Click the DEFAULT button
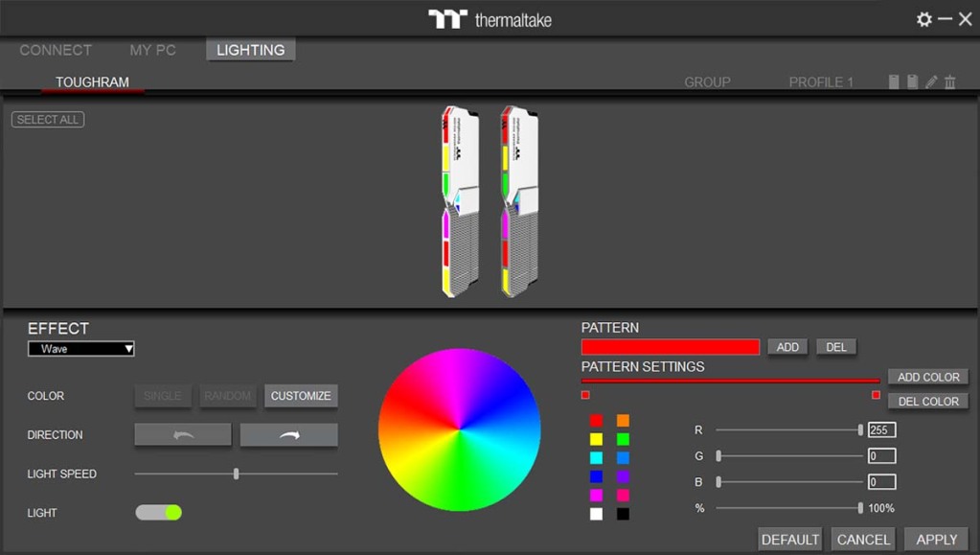The width and height of the screenshot is (980, 555). [790, 540]
